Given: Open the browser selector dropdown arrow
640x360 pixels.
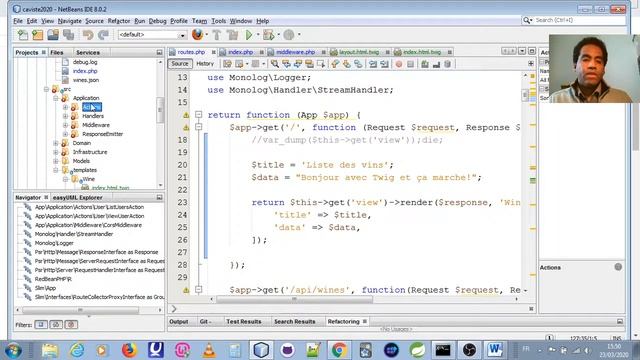Looking at the screenshot, I should [206, 35].
